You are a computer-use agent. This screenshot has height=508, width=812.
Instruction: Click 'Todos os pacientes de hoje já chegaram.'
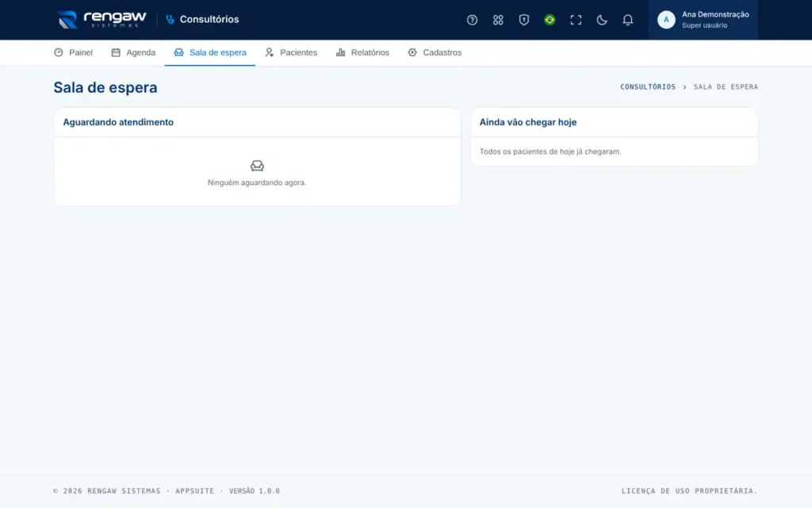pyautogui.click(x=550, y=152)
